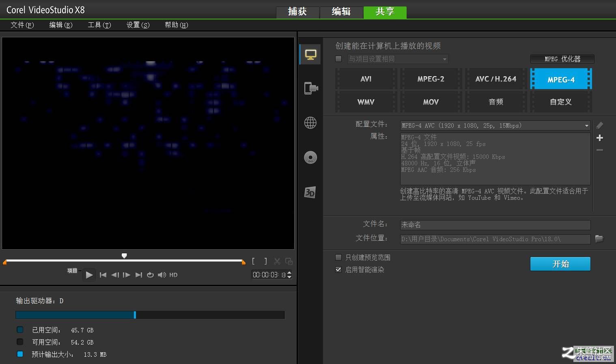This screenshot has width=616, height=364.
Task: Open the Tools menu
Action: [x=99, y=25]
